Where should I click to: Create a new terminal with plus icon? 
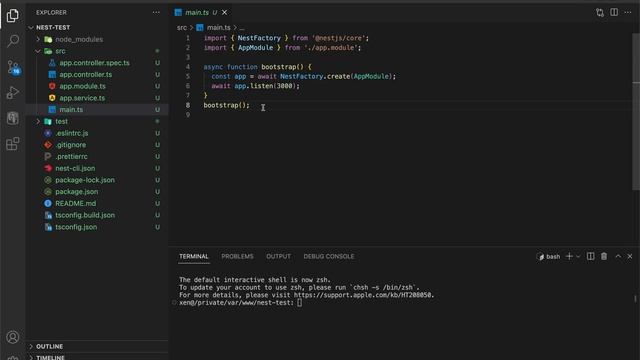click(x=569, y=256)
